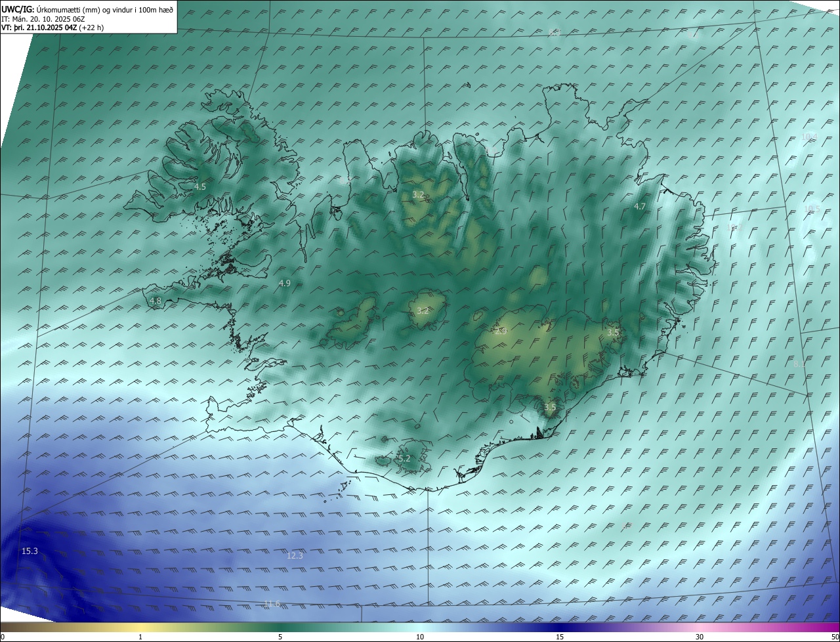The height and width of the screenshot is (642, 840).
Task: Click the 4.9 precipitable water value
Action: click(284, 284)
